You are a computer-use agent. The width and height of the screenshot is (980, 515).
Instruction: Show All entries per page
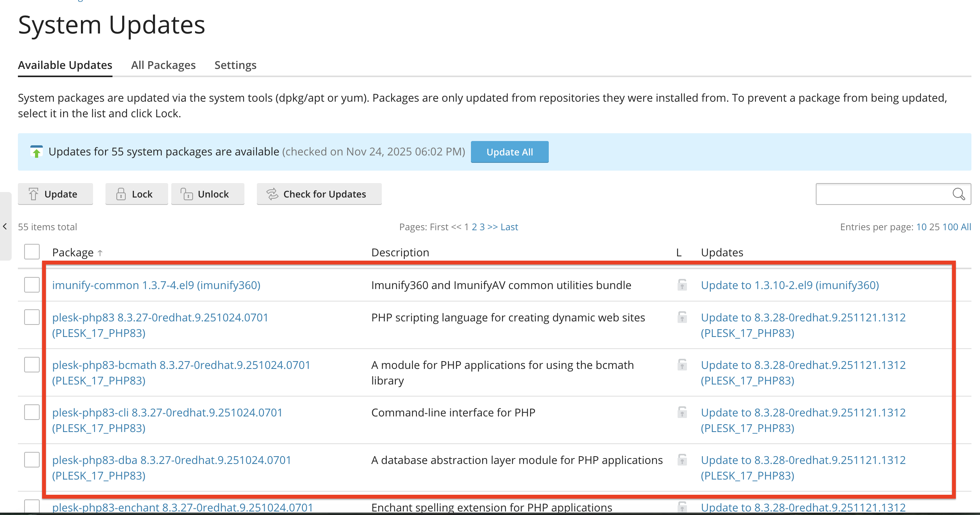pyautogui.click(x=966, y=227)
